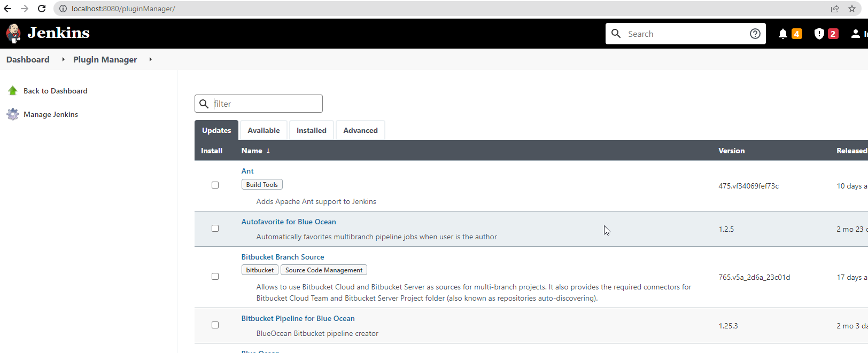Click the Plugin Manager breadcrumb link
The width and height of the screenshot is (868, 353).
click(105, 59)
